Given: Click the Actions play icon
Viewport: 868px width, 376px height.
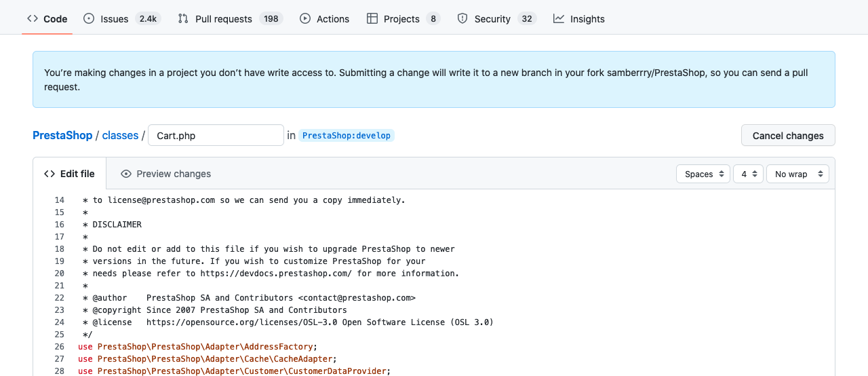Looking at the screenshot, I should coord(305,19).
